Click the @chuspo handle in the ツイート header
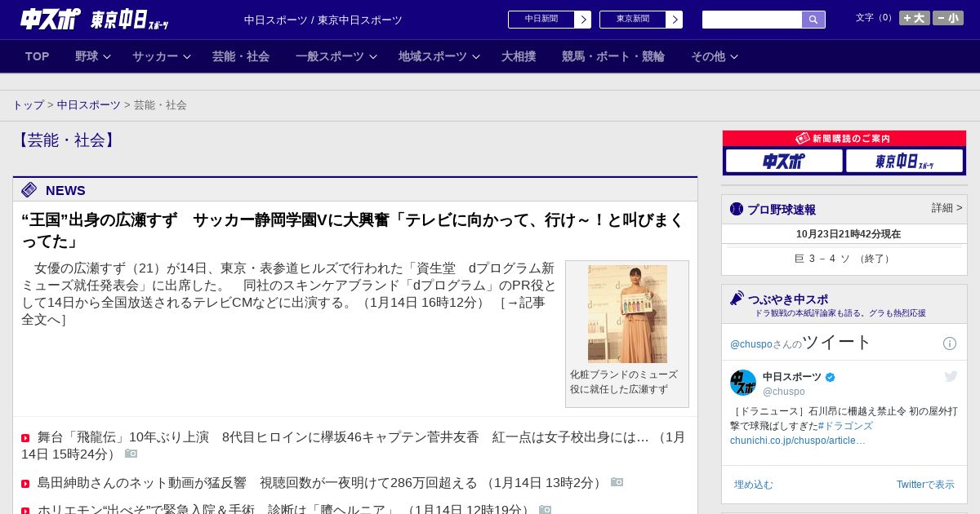This screenshot has height=514, width=980. (751, 344)
